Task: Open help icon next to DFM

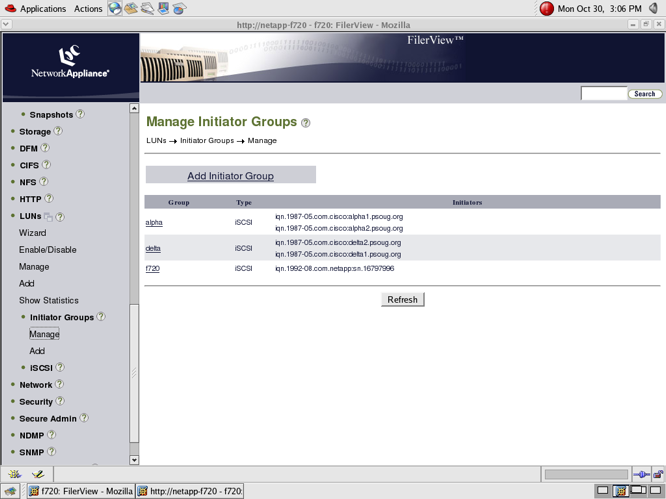Action: coord(45,148)
